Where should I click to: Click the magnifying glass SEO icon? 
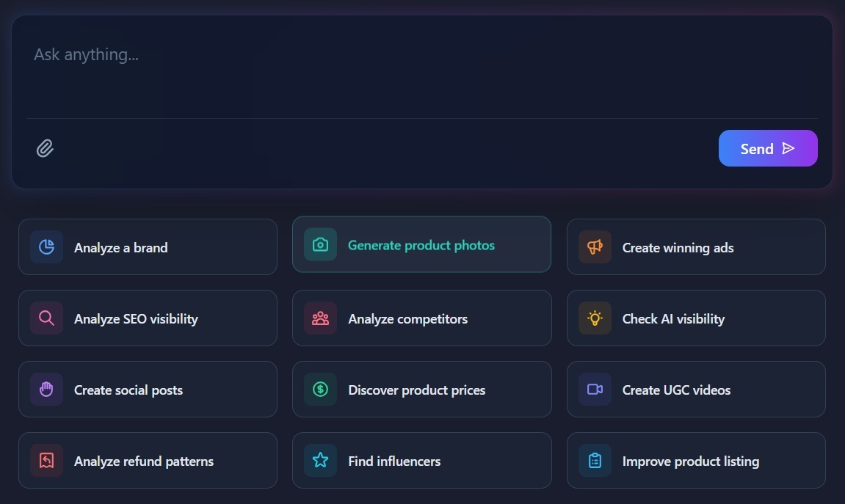coord(46,318)
